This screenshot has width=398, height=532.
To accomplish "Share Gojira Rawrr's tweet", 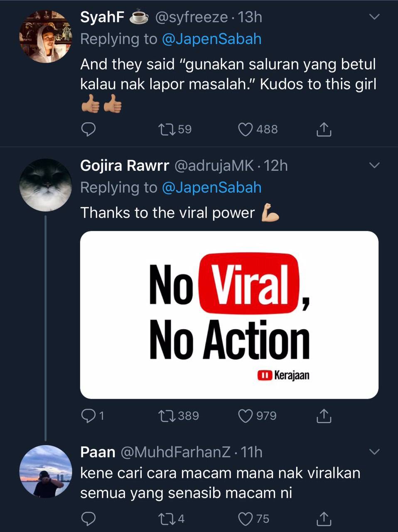I will 324,416.
